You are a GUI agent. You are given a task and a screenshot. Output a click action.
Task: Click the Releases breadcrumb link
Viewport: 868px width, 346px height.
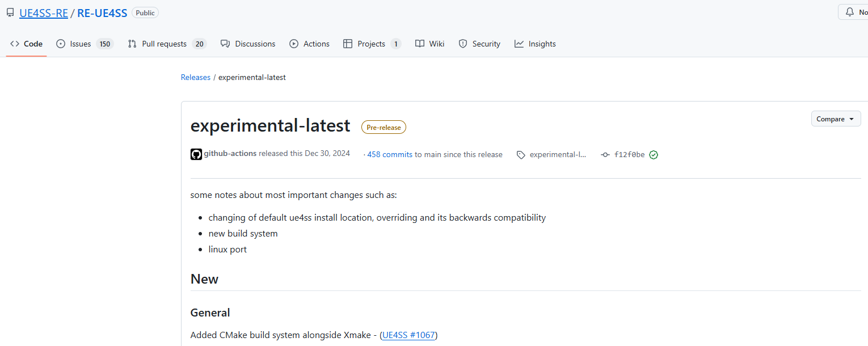pos(196,77)
